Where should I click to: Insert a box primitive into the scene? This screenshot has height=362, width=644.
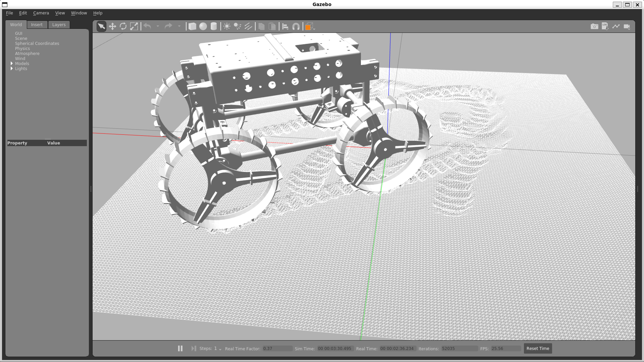pos(193,26)
